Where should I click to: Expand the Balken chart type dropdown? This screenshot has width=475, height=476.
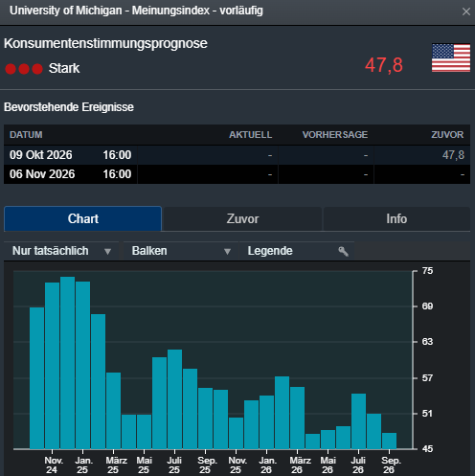181,251
